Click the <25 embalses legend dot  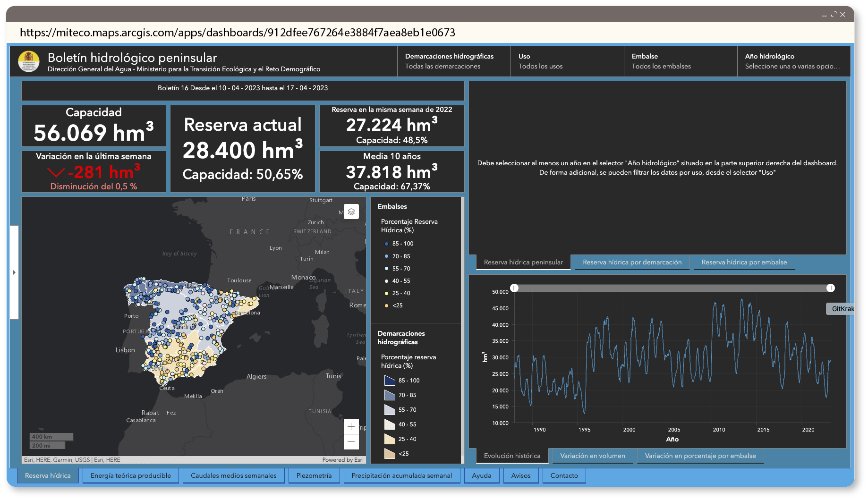[x=386, y=305]
